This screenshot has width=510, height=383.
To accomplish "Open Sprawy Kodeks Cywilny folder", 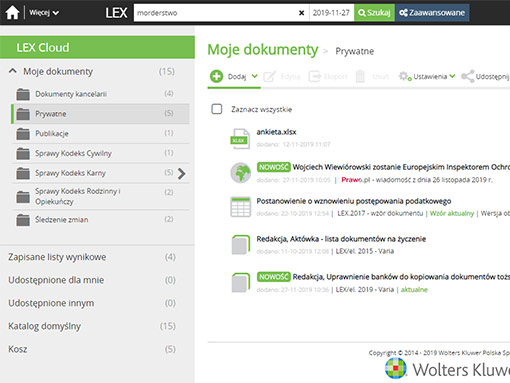I will point(73,153).
